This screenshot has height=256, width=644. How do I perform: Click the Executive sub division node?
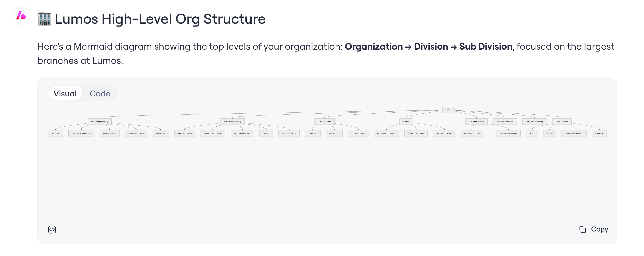click(599, 133)
